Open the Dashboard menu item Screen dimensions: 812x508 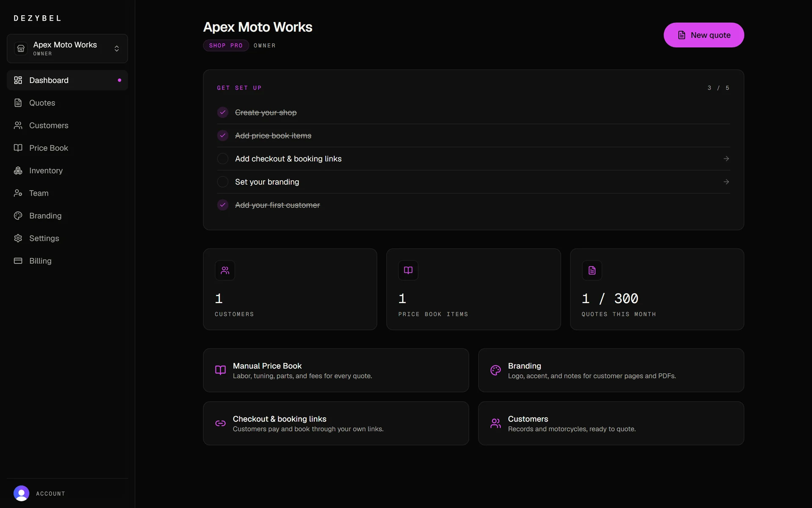click(67, 80)
